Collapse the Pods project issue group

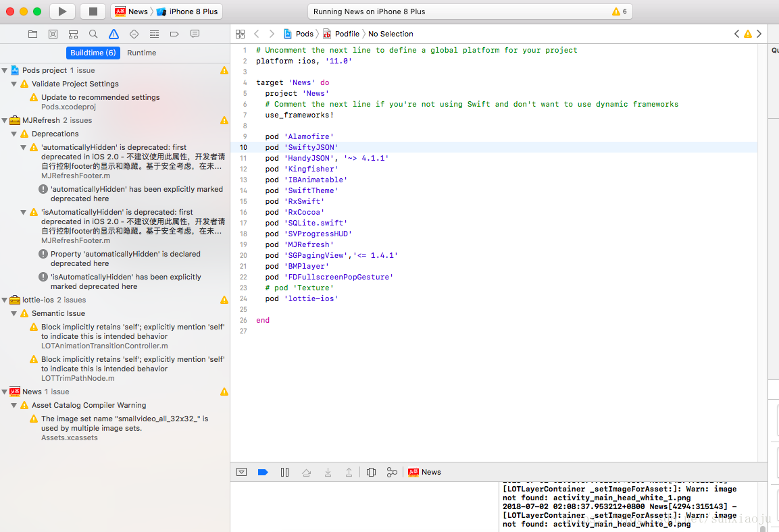[x=5, y=70]
